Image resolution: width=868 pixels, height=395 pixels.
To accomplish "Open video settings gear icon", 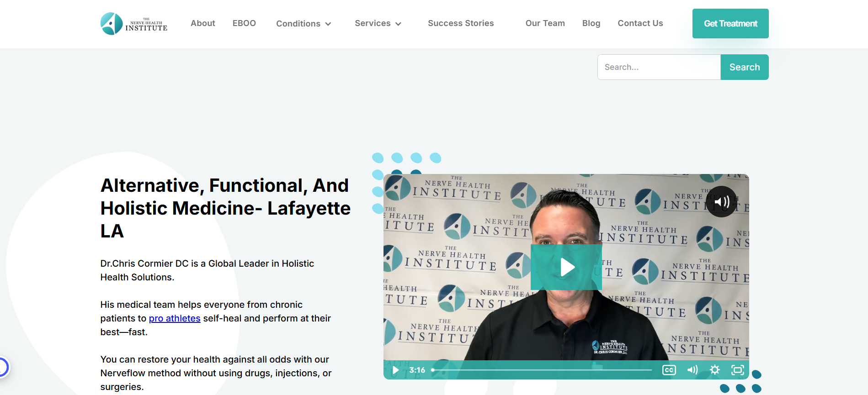I will [715, 370].
